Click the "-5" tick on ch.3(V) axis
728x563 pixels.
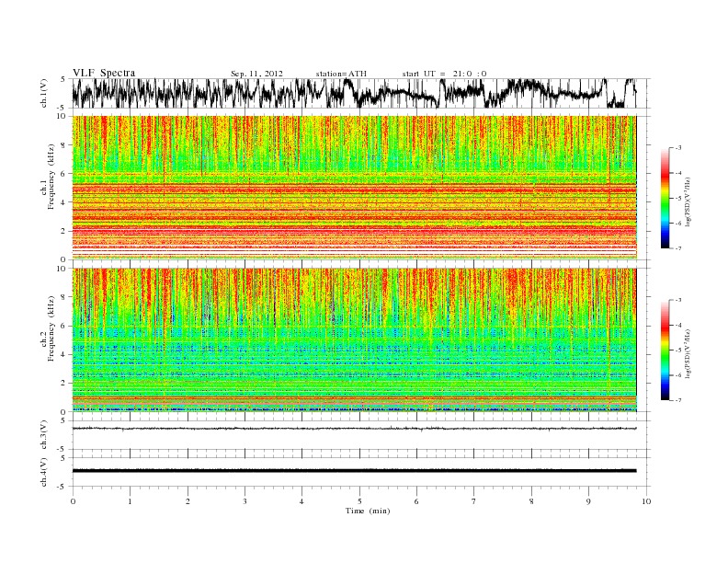pyautogui.click(x=62, y=449)
